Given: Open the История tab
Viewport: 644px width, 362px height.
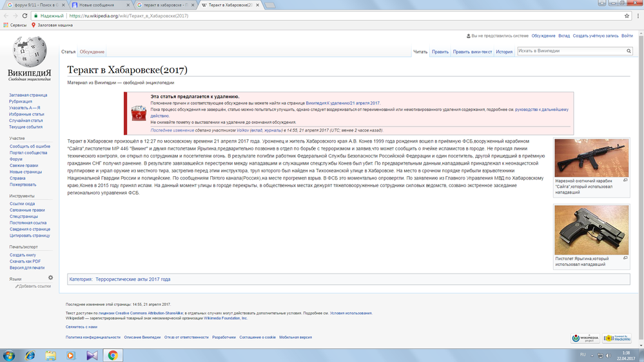Looking at the screenshot, I should [504, 52].
